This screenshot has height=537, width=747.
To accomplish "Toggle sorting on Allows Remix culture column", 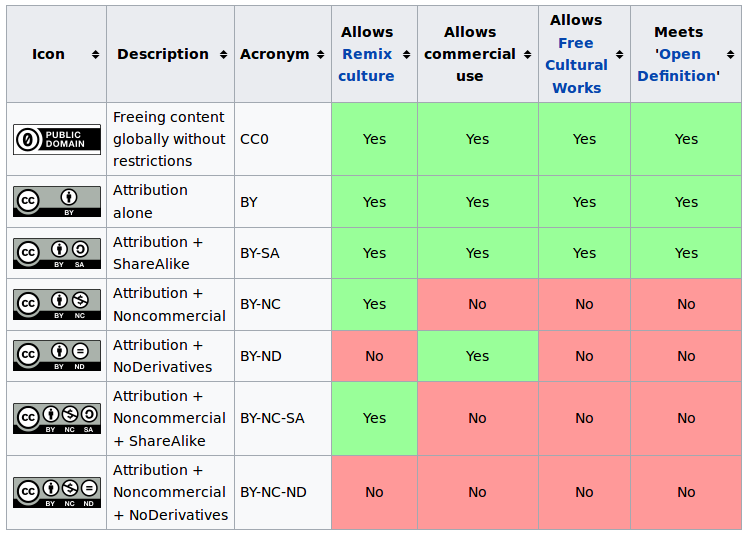I will [x=406, y=54].
